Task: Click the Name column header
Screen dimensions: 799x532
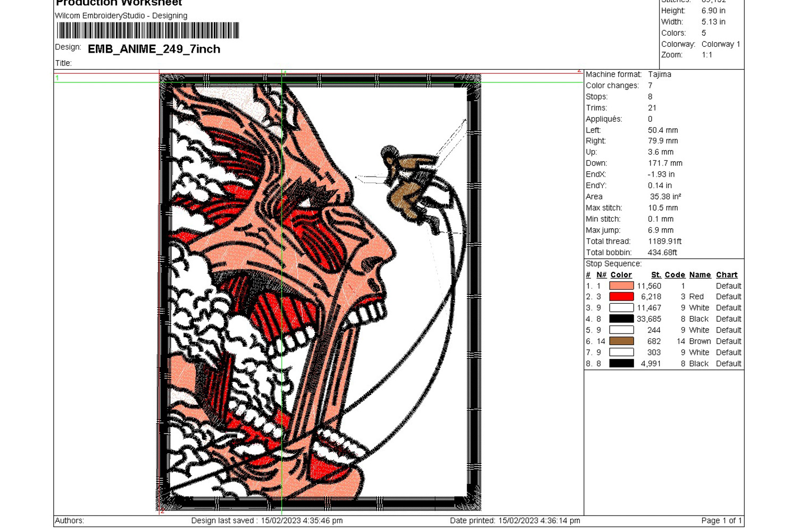Action: point(700,275)
